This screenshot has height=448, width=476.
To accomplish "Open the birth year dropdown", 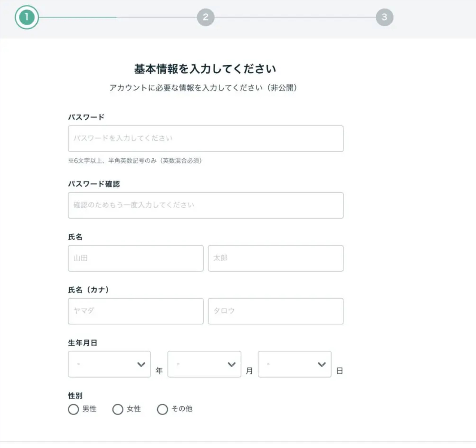I will (x=109, y=364).
